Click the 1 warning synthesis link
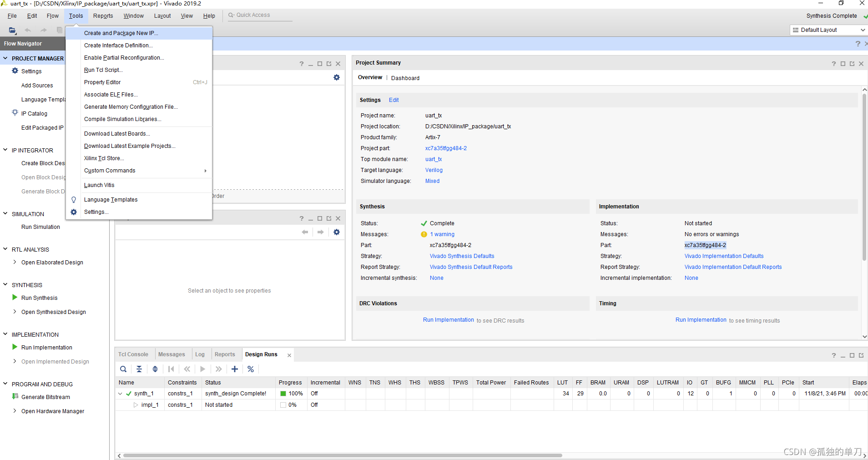Image resolution: width=868 pixels, height=460 pixels. pos(442,234)
